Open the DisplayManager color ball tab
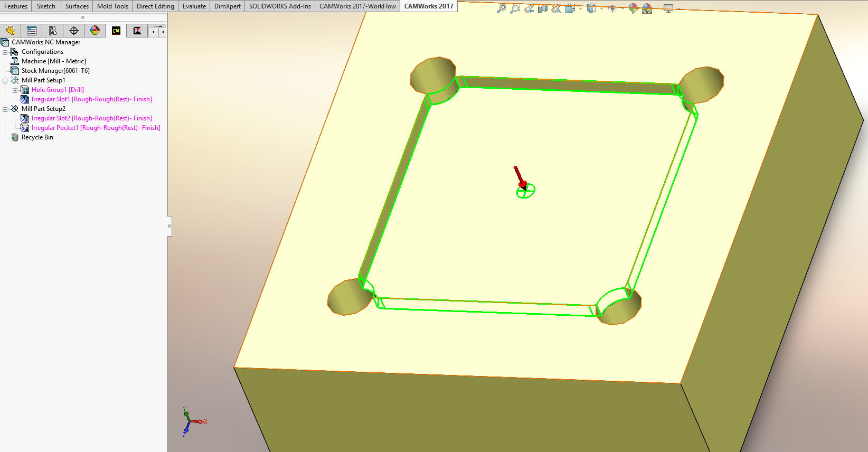 point(95,31)
